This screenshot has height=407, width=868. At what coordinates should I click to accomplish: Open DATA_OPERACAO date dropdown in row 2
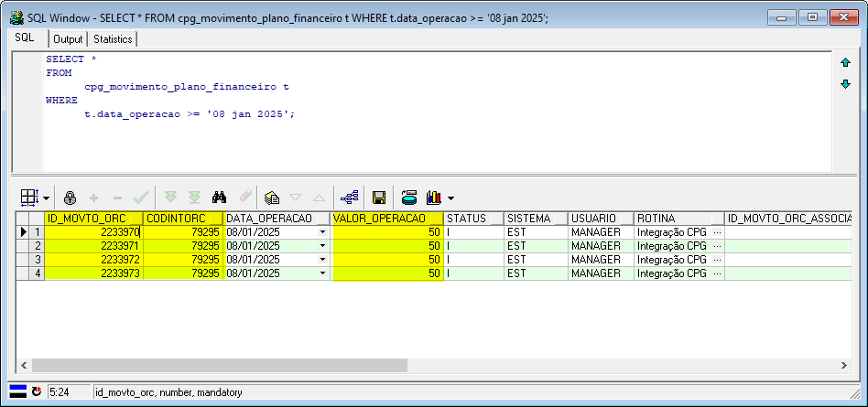tap(322, 246)
